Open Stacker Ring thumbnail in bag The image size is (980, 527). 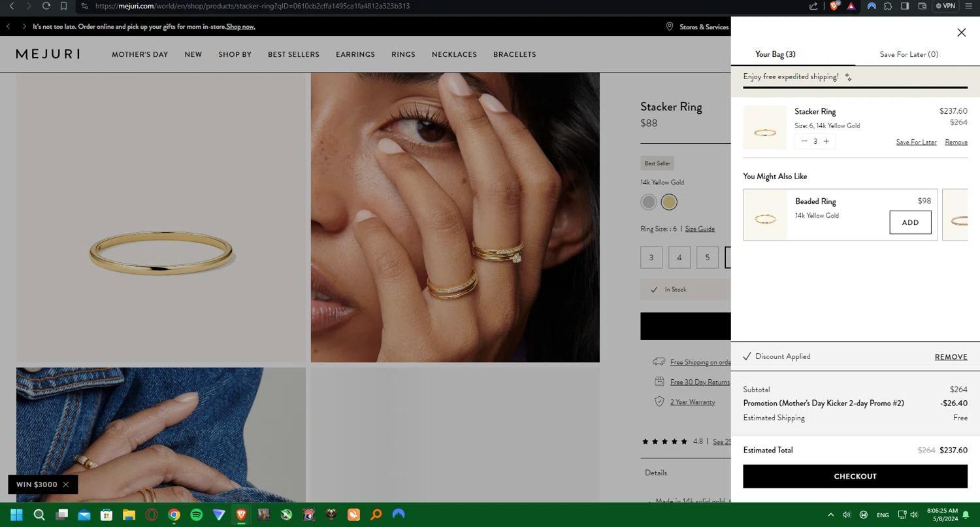(x=764, y=127)
